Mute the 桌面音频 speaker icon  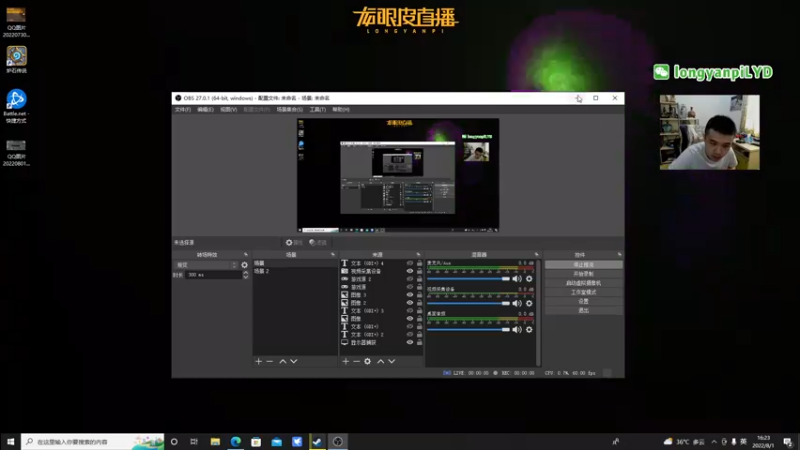pyautogui.click(x=517, y=330)
